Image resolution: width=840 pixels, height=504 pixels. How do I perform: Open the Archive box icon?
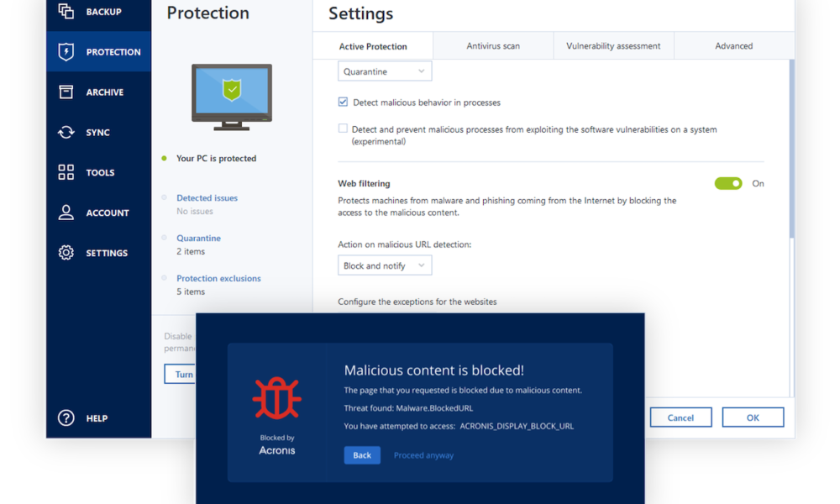point(66,92)
